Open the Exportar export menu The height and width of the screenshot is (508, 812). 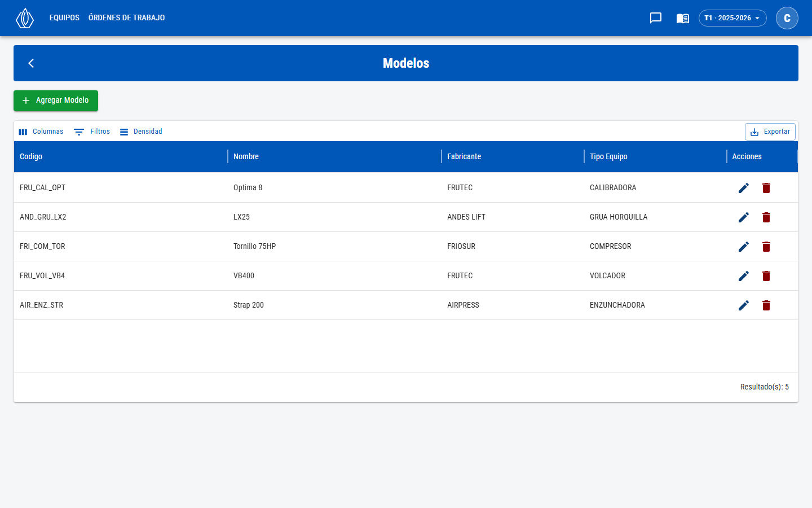(x=770, y=132)
